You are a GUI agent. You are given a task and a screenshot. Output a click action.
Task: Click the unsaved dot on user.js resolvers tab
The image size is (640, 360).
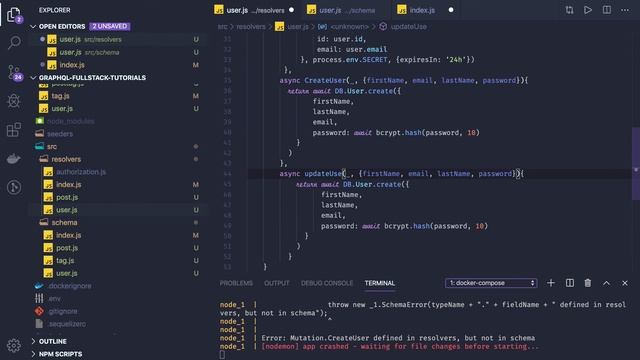pos(291,10)
